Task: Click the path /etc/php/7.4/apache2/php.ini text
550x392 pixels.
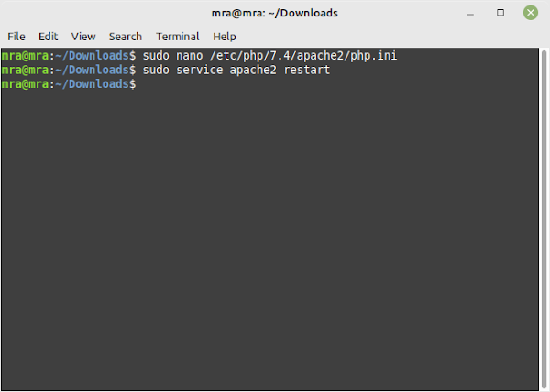Action: tap(303, 56)
